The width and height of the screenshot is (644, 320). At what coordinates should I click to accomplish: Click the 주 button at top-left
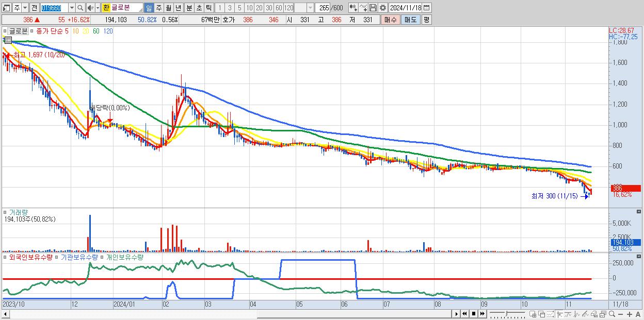[x=17, y=8]
